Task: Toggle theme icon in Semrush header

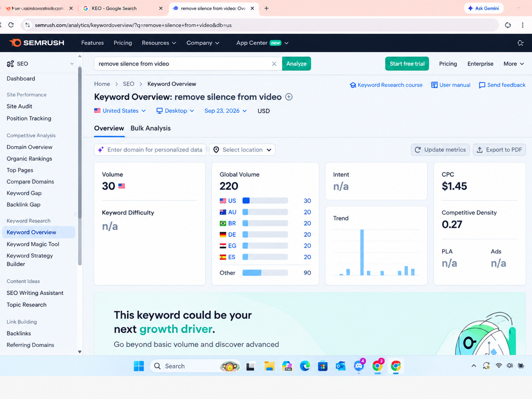Action: coord(521,43)
